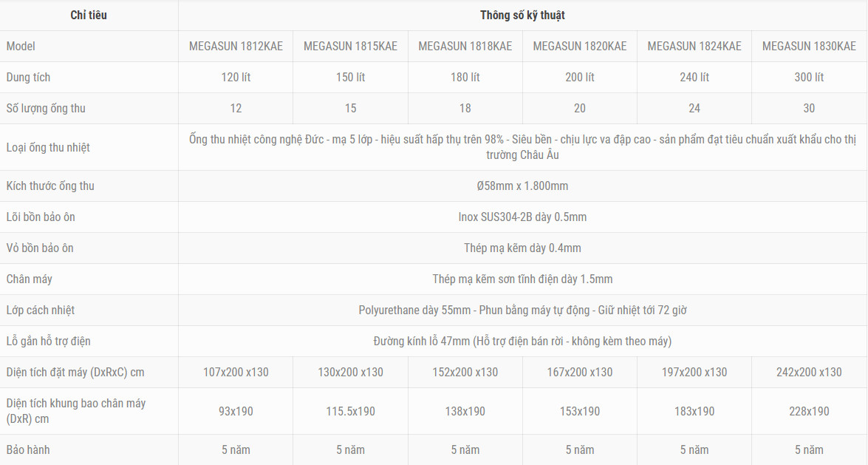Click the 'Lỗ gắn hỗ trợ điện' row label
This screenshot has width=868, height=465.
coord(48,341)
